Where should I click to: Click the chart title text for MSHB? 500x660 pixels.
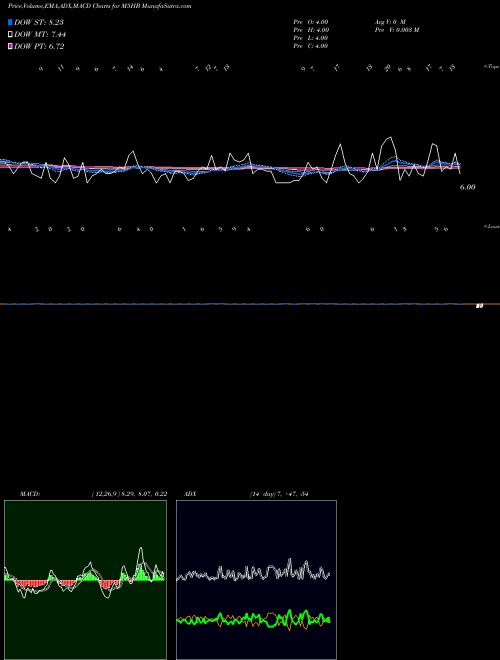pyautogui.click(x=99, y=6)
